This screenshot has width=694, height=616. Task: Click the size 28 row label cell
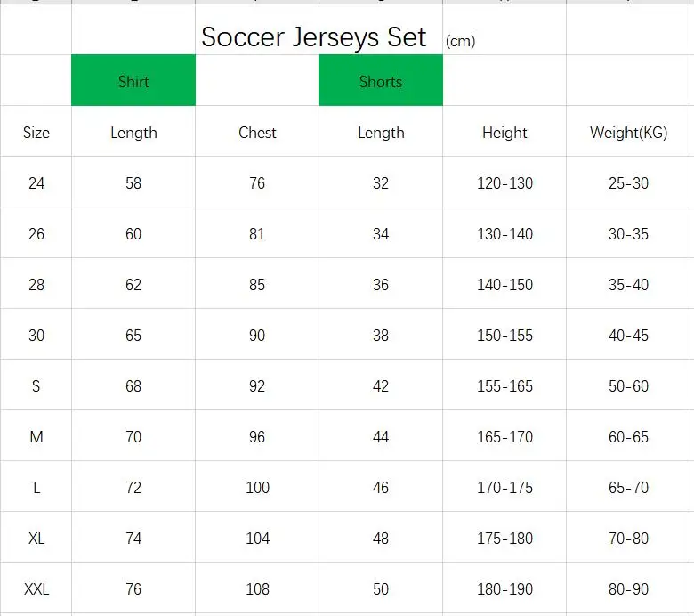(36, 283)
